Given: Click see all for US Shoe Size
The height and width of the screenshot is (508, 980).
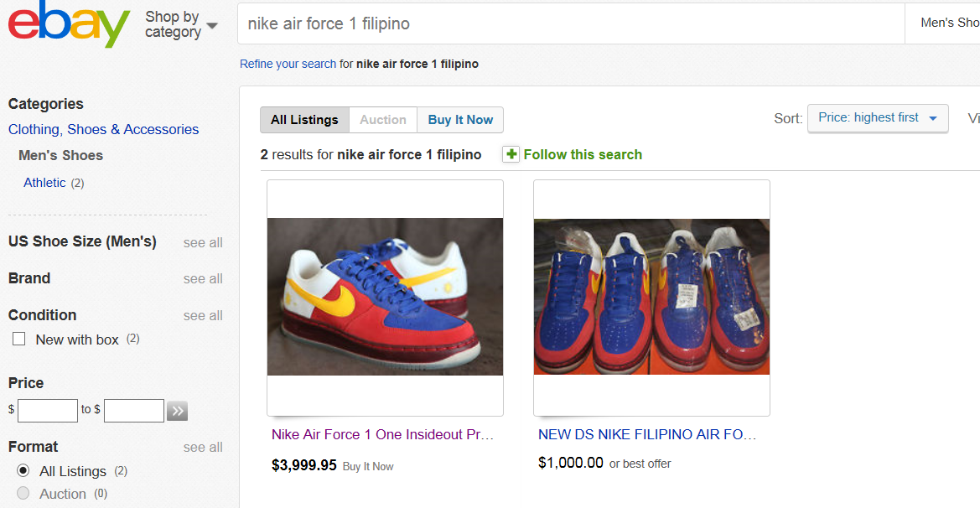Looking at the screenshot, I should click(203, 242).
